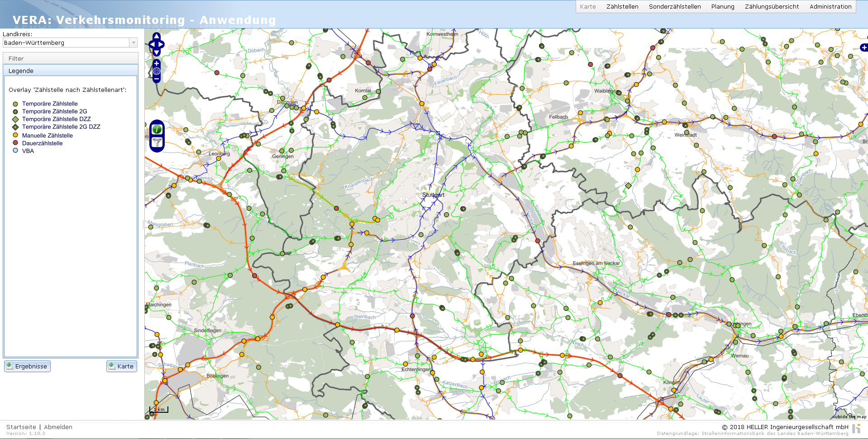Open the Administration menu
The image size is (868, 439).
830,6
